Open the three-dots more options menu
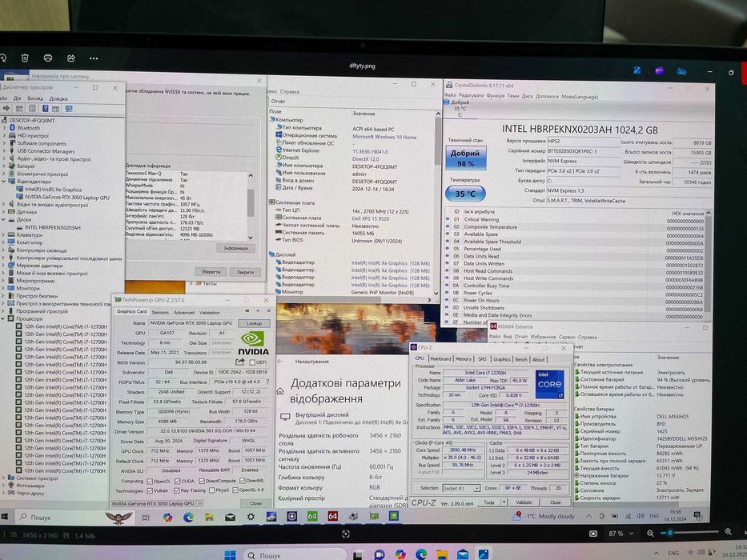This screenshot has width=747, height=560. click(x=94, y=58)
